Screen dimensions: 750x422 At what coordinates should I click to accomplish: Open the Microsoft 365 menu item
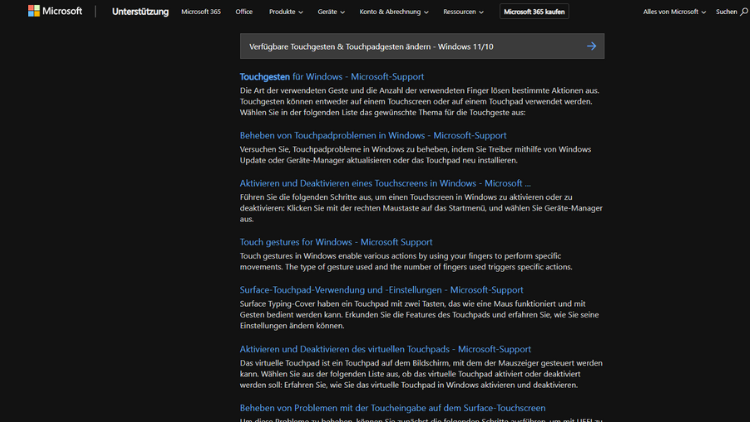point(201,11)
